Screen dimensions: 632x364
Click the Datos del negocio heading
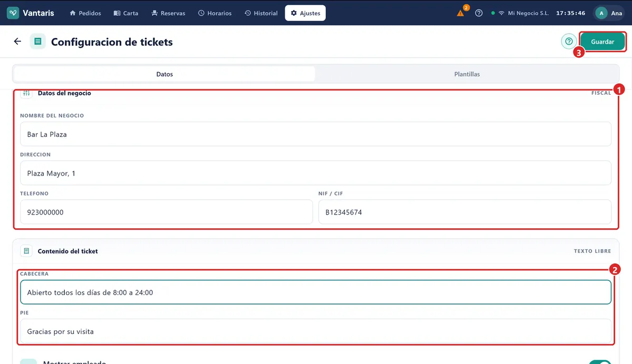click(x=64, y=93)
